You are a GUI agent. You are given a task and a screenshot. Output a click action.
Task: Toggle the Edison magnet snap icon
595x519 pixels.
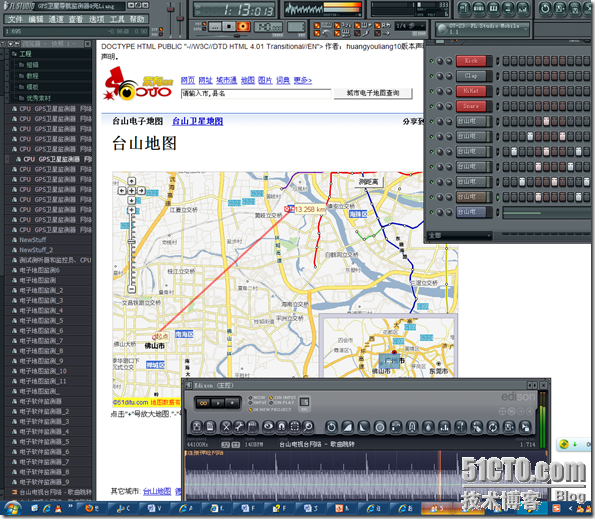click(282, 427)
